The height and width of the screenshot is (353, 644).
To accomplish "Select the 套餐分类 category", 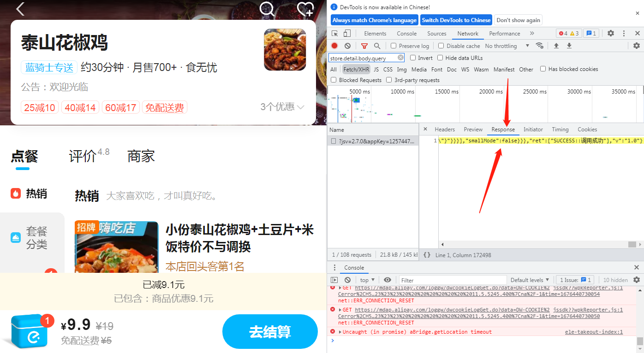I will tap(30, 237).
